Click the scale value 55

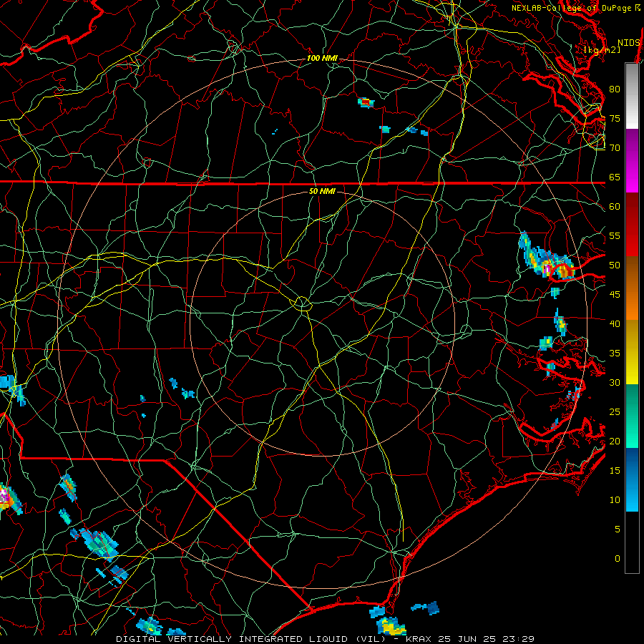[x=615, y=235]
